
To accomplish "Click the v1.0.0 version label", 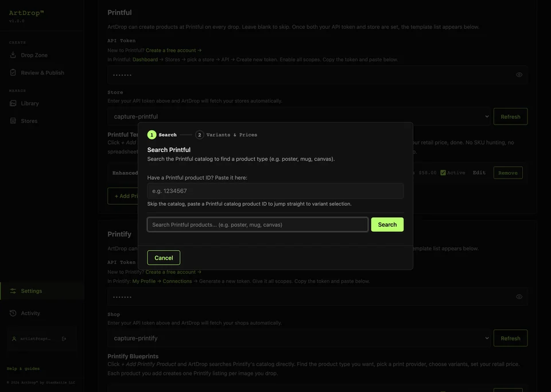I will 17,21.
